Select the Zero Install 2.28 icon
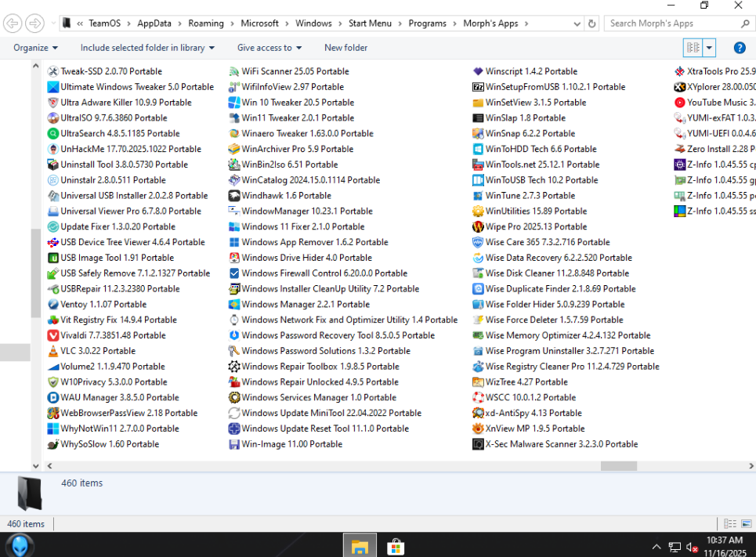Screen dimensions: 756x557 679,149
